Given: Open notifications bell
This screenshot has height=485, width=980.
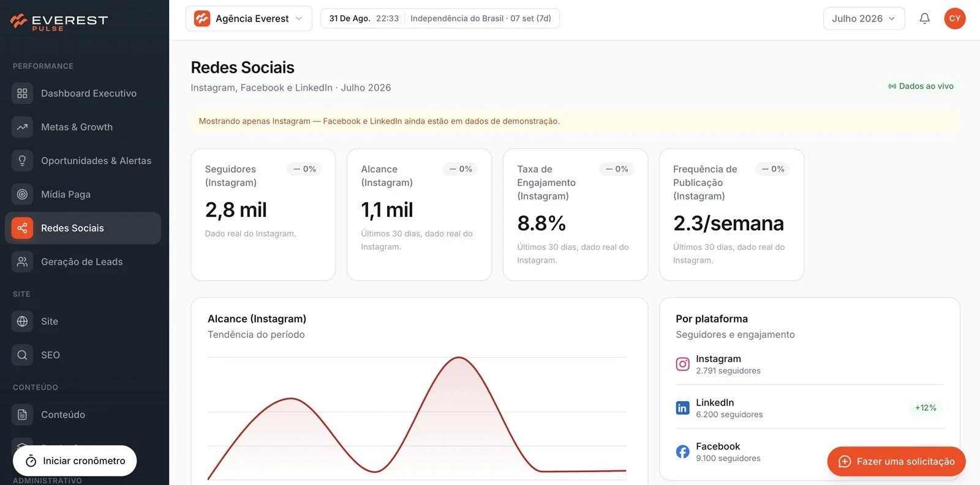Looking at the screenshot, I should 925,18.
